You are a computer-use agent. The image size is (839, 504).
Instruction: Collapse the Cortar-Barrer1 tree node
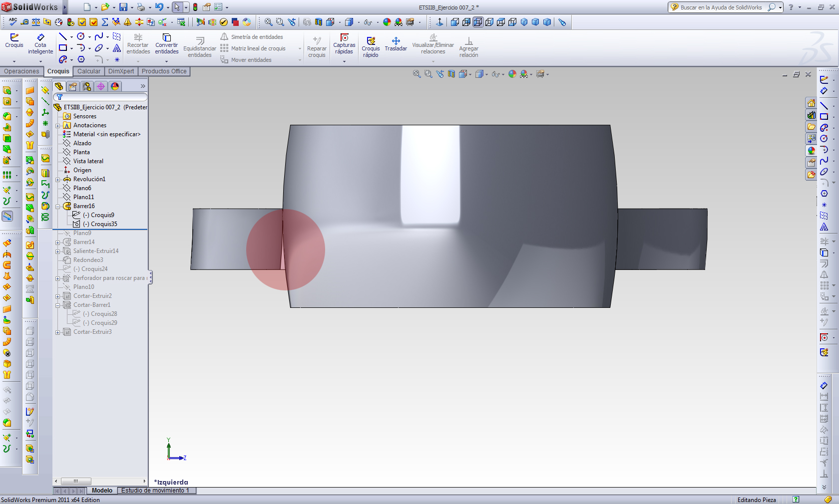click(x=57, y=305)
